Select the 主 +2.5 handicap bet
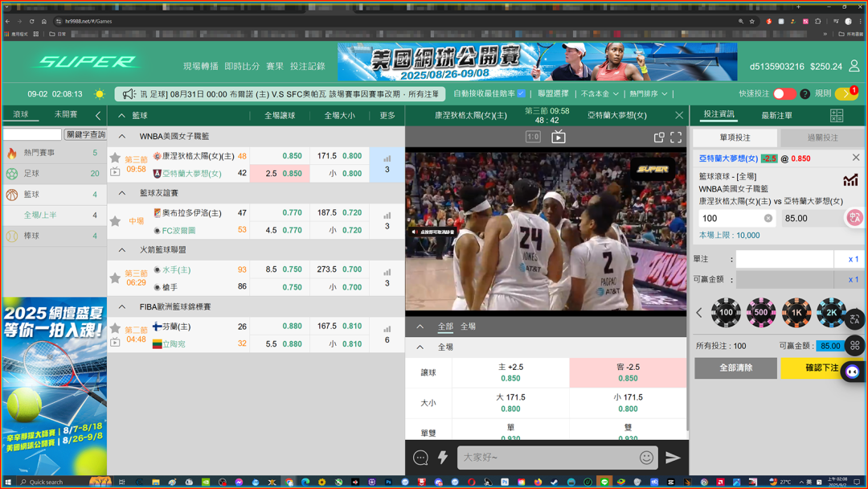The height and width of the screenshot is (489, 868). click(510, 372)
